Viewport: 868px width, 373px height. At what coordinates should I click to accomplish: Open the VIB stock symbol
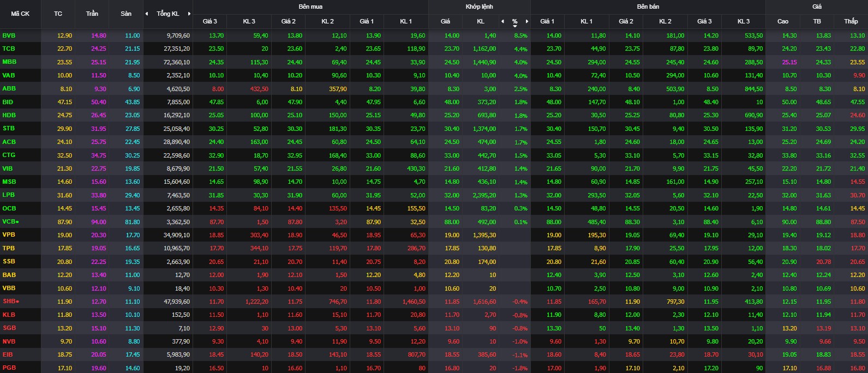tap(8, 169)
